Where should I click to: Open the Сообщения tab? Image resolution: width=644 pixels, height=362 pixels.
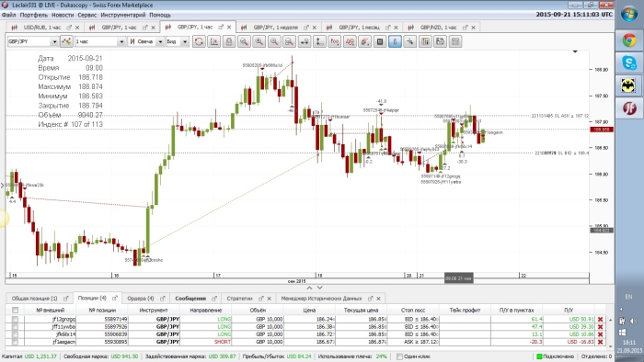coord(190,298)
